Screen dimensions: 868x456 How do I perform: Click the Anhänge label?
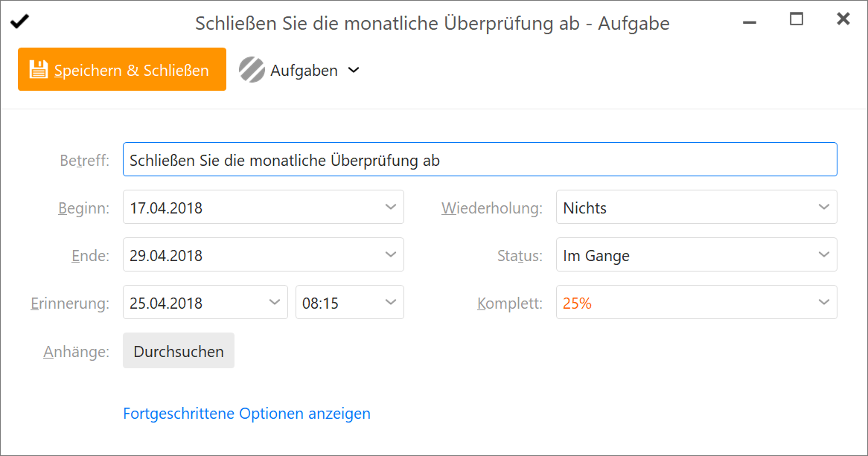click(77, 352)
